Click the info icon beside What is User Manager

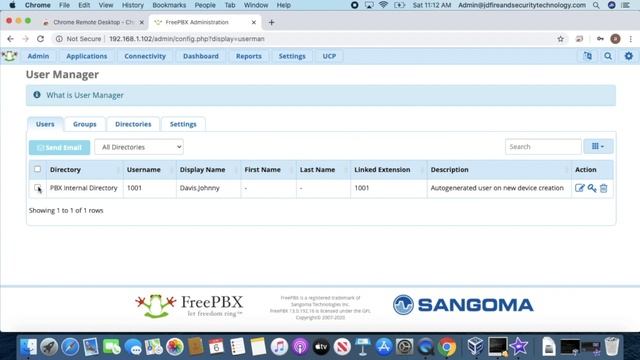37,95
